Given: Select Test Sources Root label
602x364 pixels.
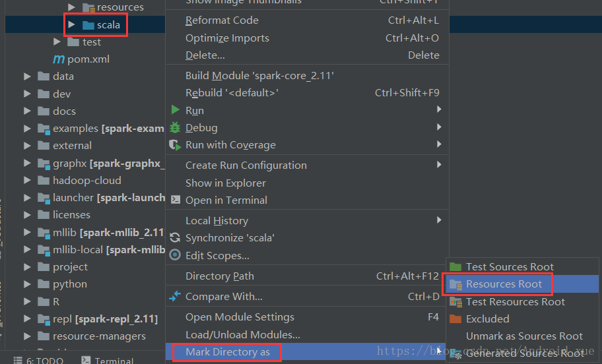Looking at the screenshot, I should (x=510, y=266).
